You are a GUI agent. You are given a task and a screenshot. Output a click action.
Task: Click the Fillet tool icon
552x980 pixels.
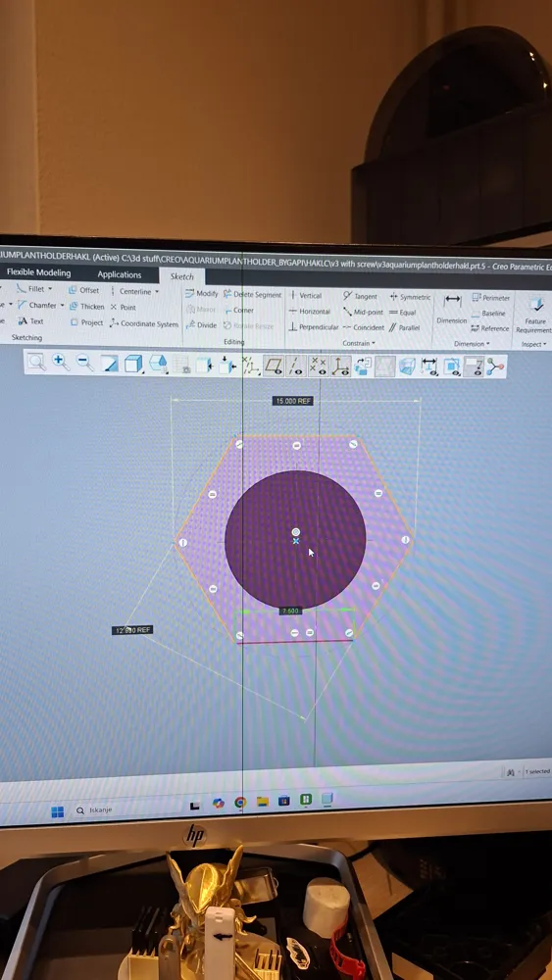click(x=22, y=289)
